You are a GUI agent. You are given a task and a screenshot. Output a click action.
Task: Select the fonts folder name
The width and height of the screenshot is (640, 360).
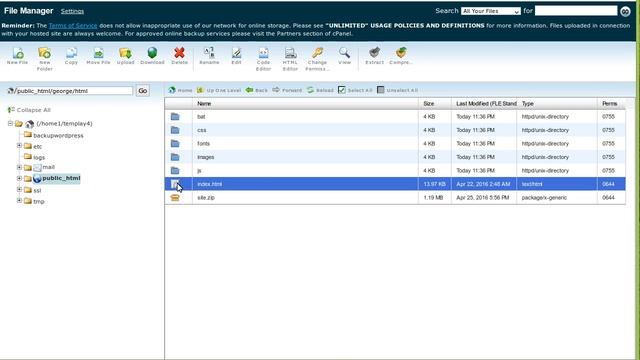click(203, 144)
